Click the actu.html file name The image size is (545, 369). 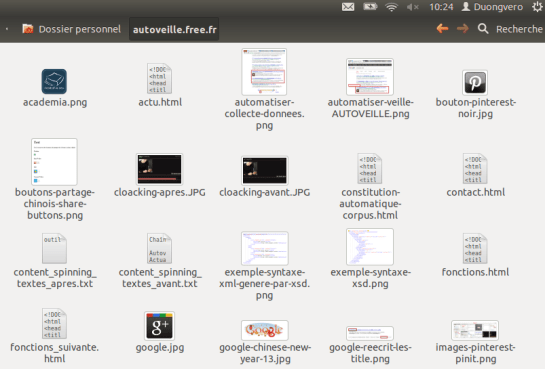tap(160, 102)
